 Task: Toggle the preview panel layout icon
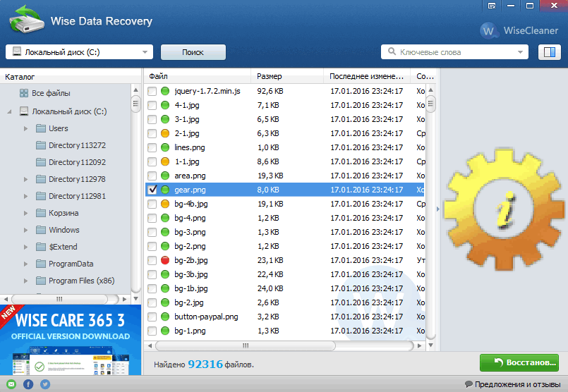(549, 52)
